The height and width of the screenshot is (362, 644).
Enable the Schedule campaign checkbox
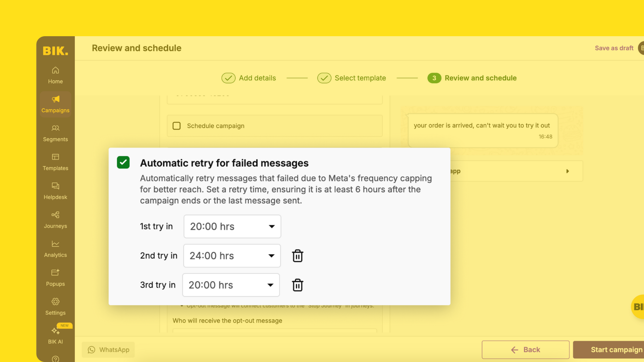click(x=177, y=126)
